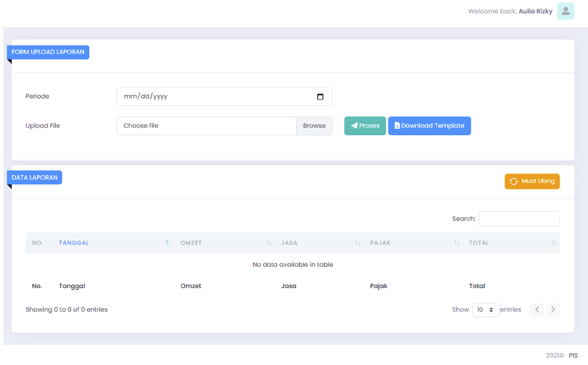588x365 pixels.
Task: Click the user avatar icon
Action: (565, 11)
